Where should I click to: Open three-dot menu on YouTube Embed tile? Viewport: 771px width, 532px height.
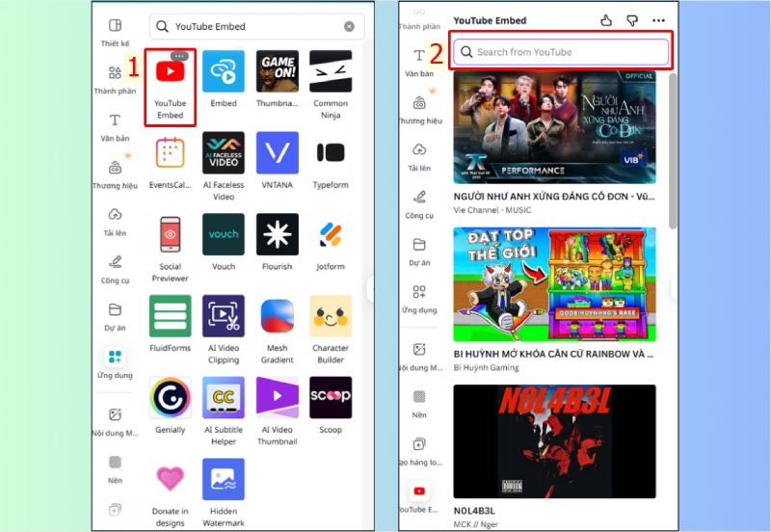(x=179, y=57)
